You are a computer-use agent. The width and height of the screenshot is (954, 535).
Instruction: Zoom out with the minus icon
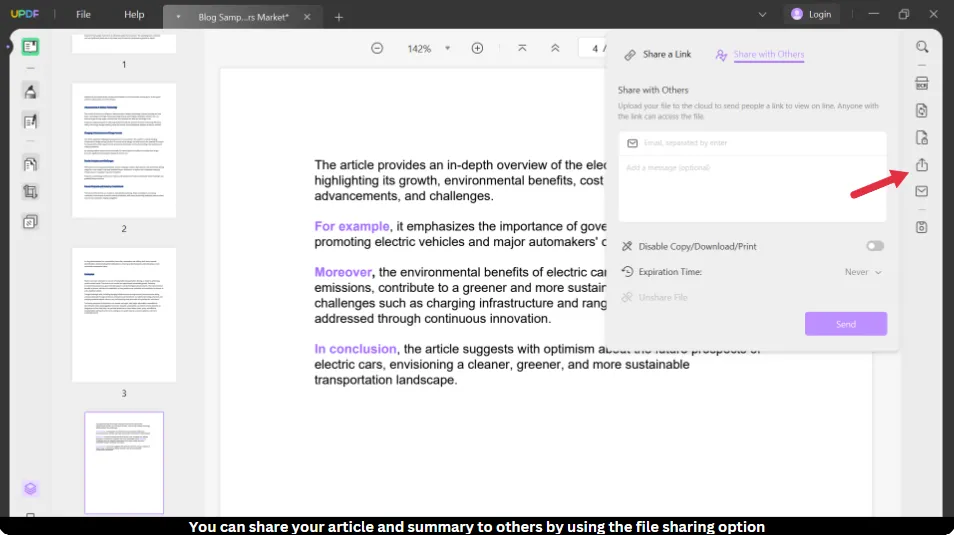[377, 48]
